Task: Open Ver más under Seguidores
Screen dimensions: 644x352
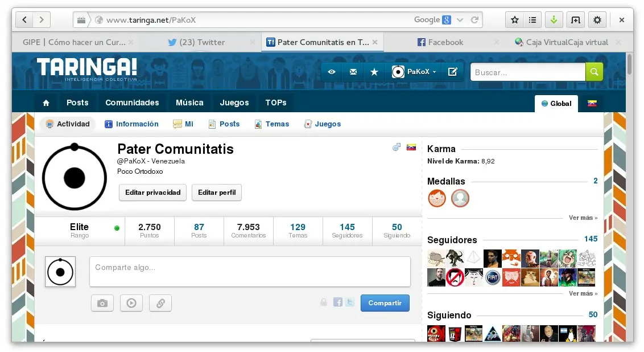Action: click(x=582, y=293)
